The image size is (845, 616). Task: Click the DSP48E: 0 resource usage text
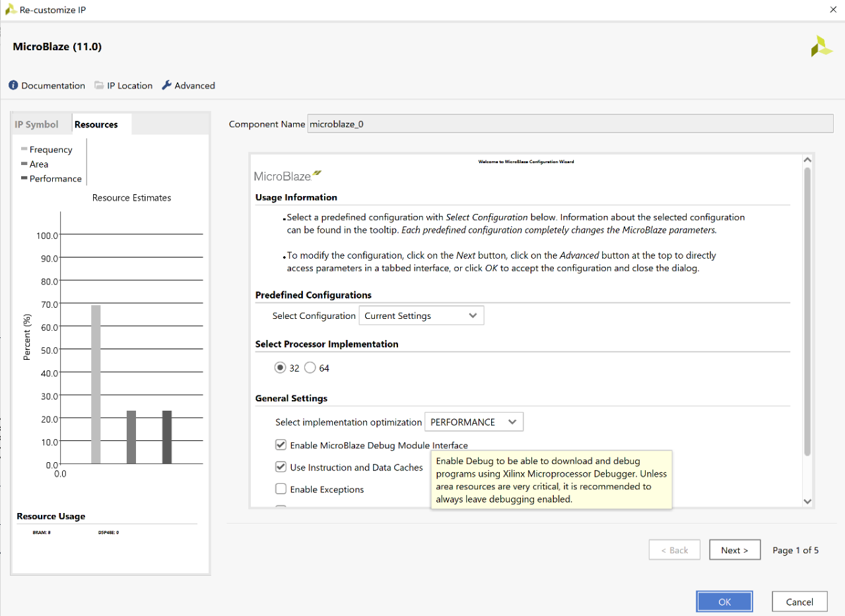108,532
